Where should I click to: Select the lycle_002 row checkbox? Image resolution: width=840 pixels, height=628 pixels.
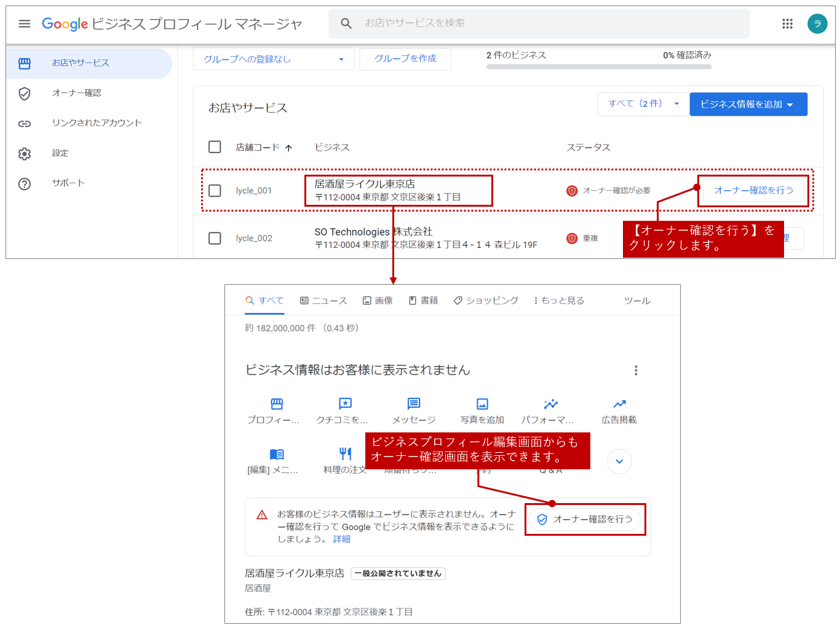[x=215, y=238]
